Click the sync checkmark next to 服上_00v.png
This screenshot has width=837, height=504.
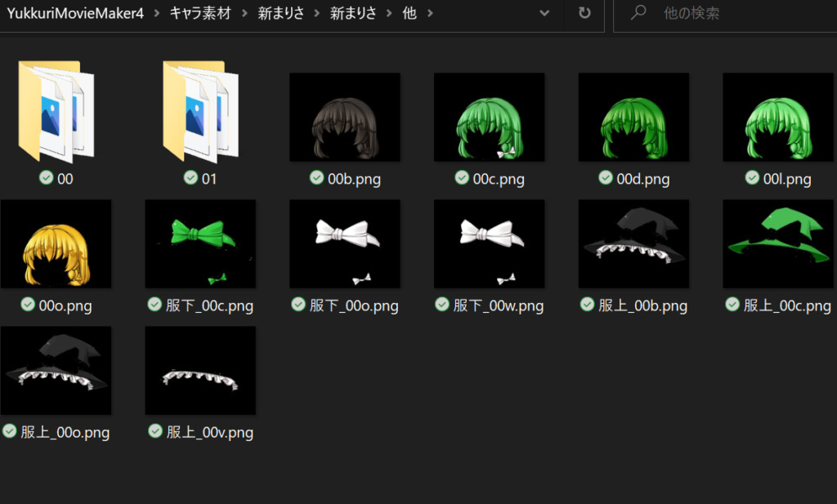point(155,431)
